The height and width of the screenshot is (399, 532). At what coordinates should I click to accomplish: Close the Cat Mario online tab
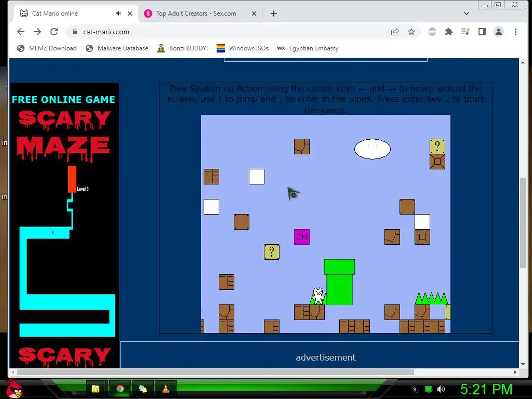(130, 14)
